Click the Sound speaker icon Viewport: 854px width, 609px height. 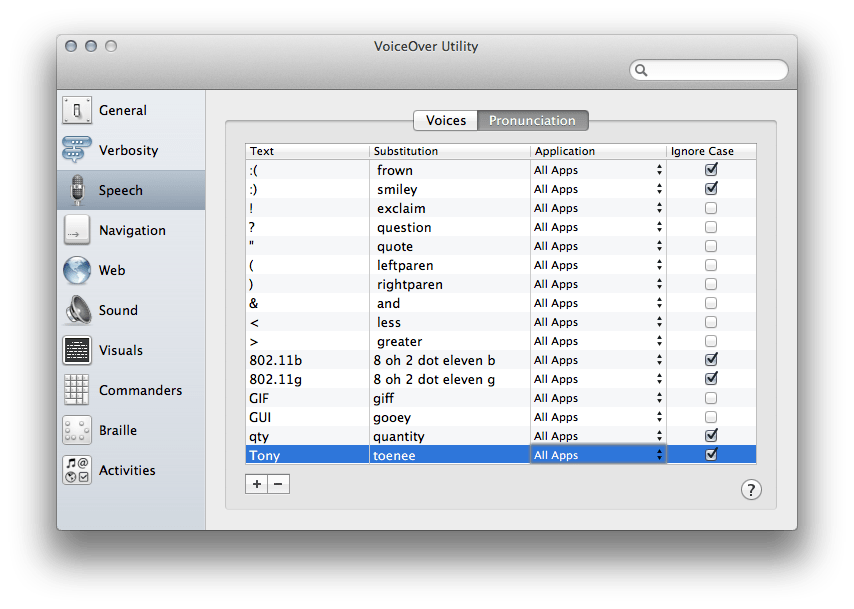click(x=78, y=310)
